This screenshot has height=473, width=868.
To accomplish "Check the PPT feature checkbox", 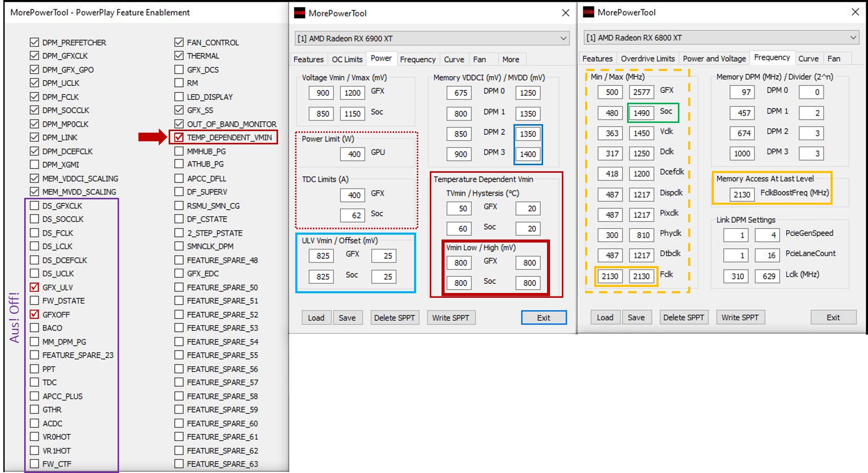I will (34, 369).
